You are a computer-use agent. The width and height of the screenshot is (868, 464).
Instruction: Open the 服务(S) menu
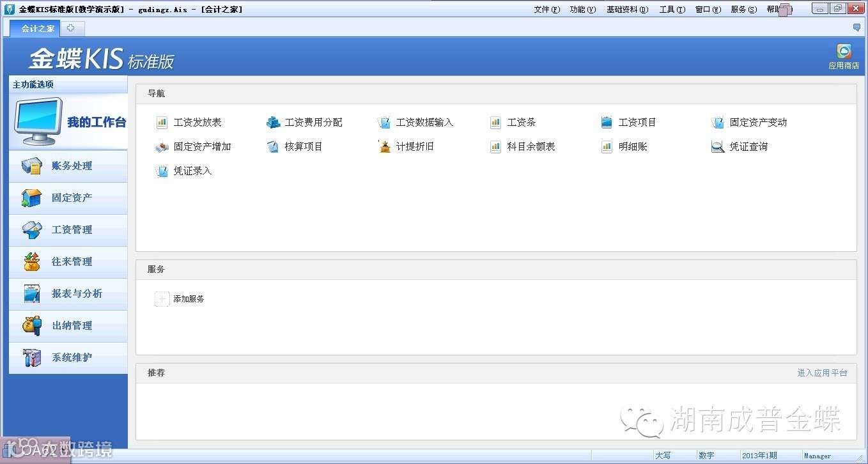point(743,10)
